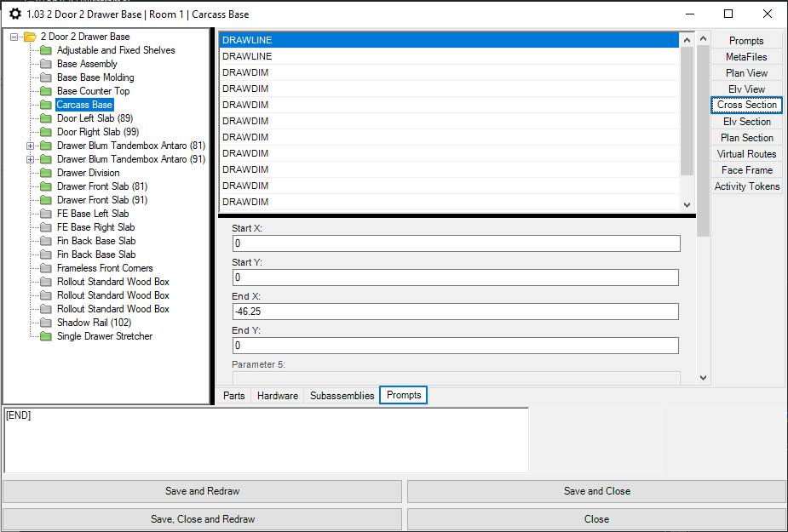Select the second DRAWLINE row
The width and height of the screenshot is (788, 532).
coord(449,56)
